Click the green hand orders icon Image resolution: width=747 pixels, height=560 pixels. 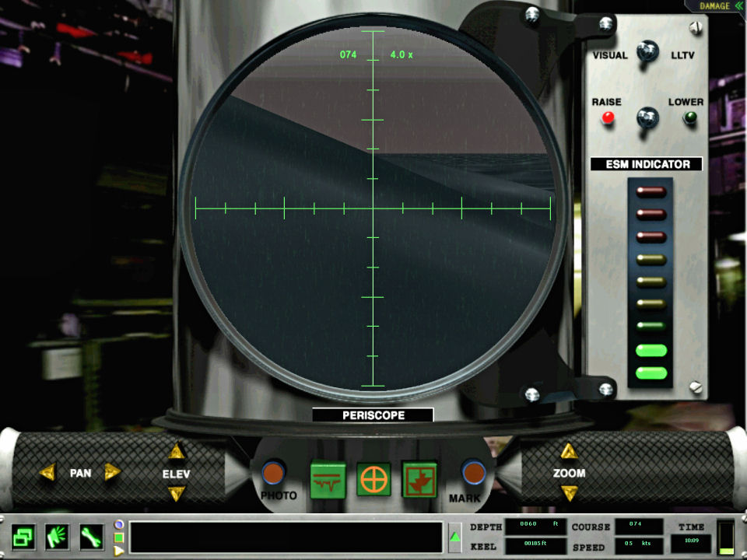tap(58, 537)
